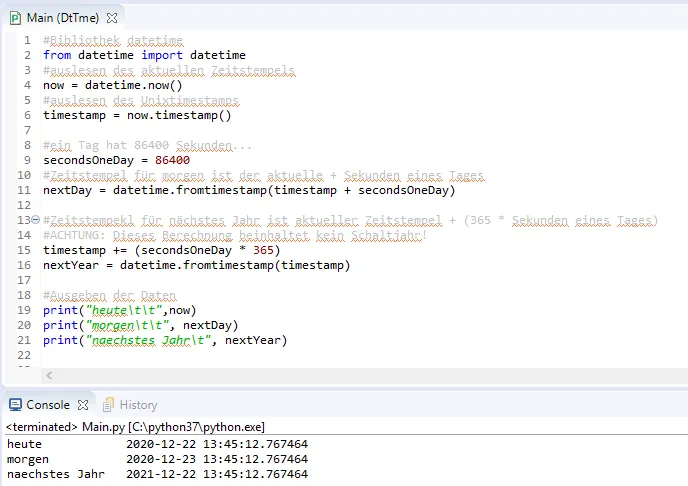
Task: Click the 'heute' output line in console
Action: click(158, 444)
